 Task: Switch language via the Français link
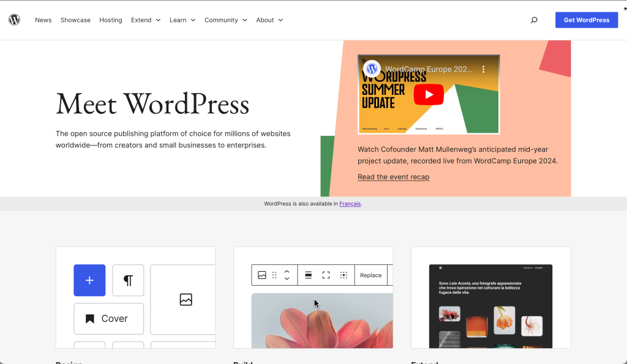point(350,204)
